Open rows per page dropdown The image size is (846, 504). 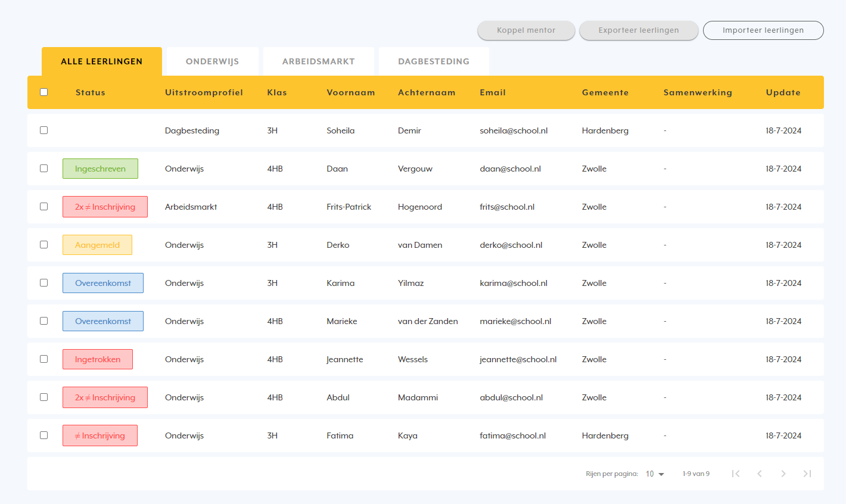tap(655, 474)
